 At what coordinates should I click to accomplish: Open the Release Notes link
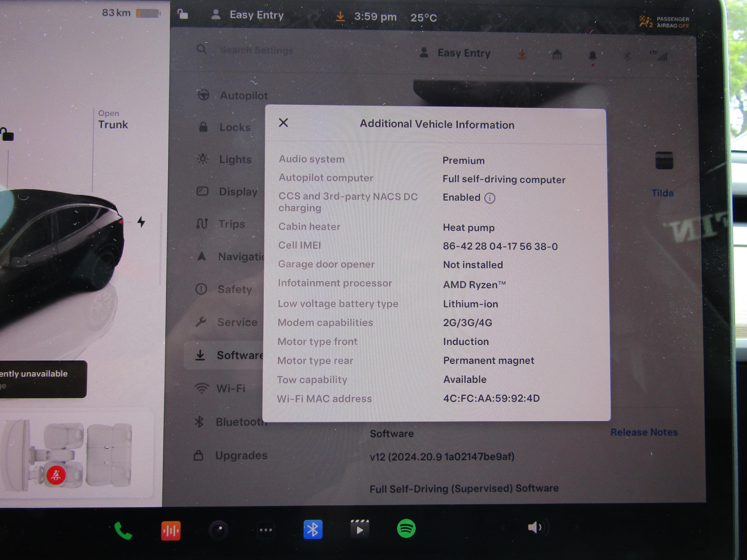coord(644,432)
